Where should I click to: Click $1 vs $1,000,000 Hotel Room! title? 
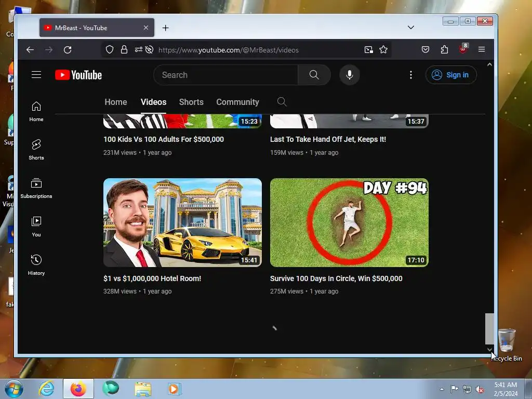point(152,278)
